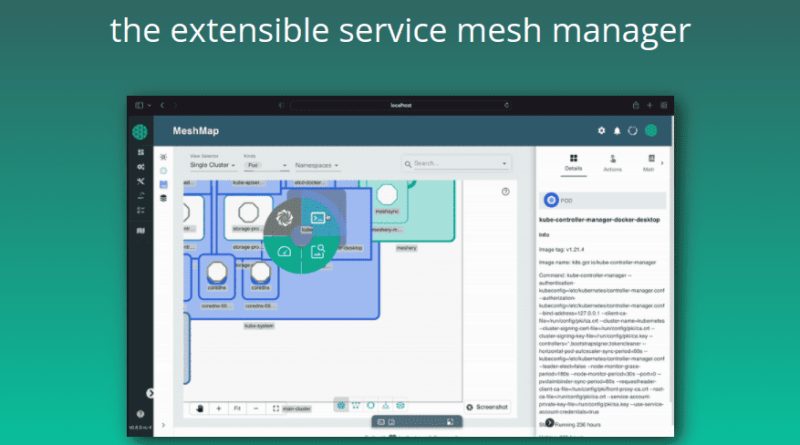The width and height of the screenshot is (800, 445).
Task: Click the top icon in the canvas side strip
Action: point(163,157)
